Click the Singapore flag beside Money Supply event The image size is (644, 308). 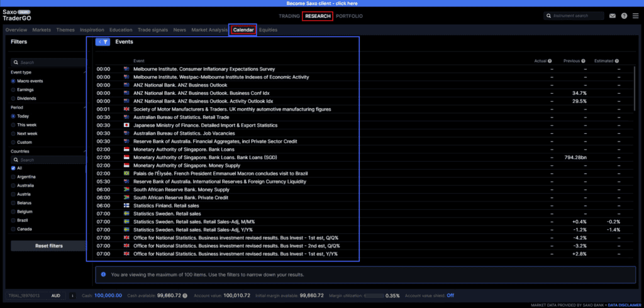[x=126, y=165]
